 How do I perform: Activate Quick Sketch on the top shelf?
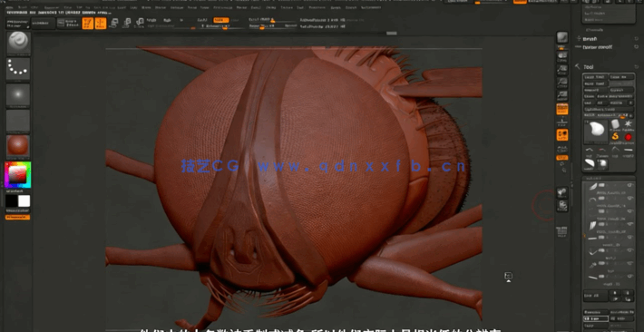69,23
